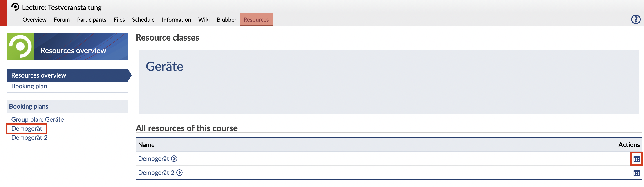The width and height of the screenshot is (644, 187).
Task: Open booking plan icon for Demogerät 2
Action: [636, 173]
